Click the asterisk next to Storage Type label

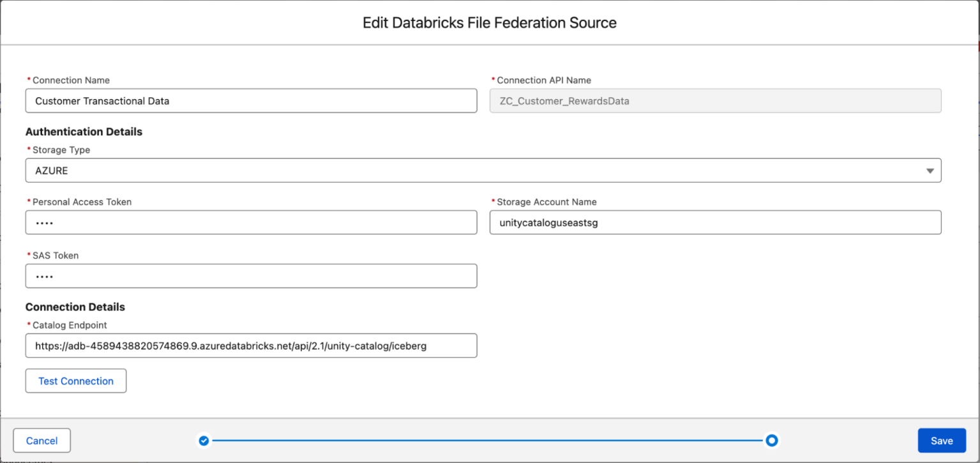pos(29,150)
